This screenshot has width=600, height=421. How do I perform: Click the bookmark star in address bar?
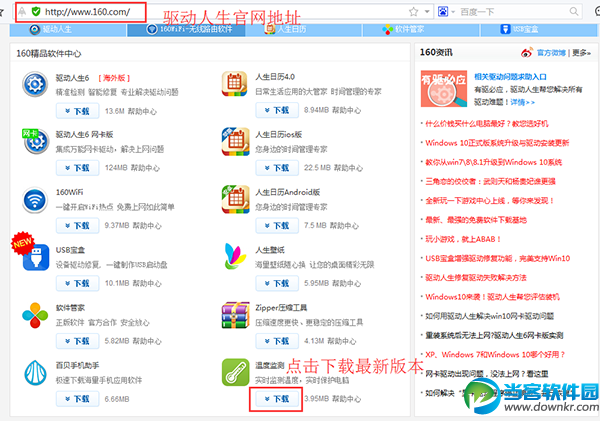[x=413, y=11]
